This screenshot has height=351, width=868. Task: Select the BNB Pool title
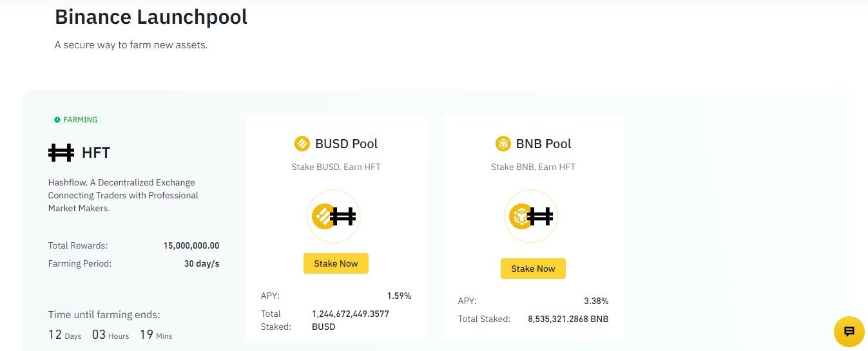[x=543, y=144]
